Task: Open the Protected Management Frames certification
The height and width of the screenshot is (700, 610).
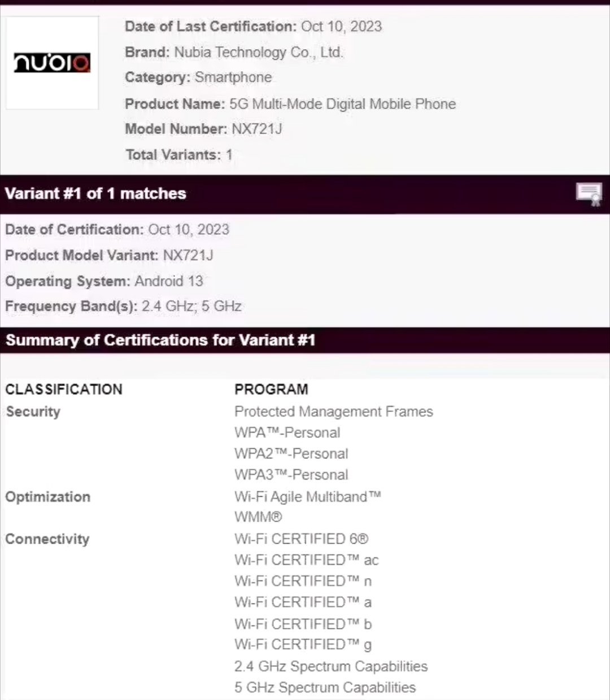Action: [x=333, y=412]
